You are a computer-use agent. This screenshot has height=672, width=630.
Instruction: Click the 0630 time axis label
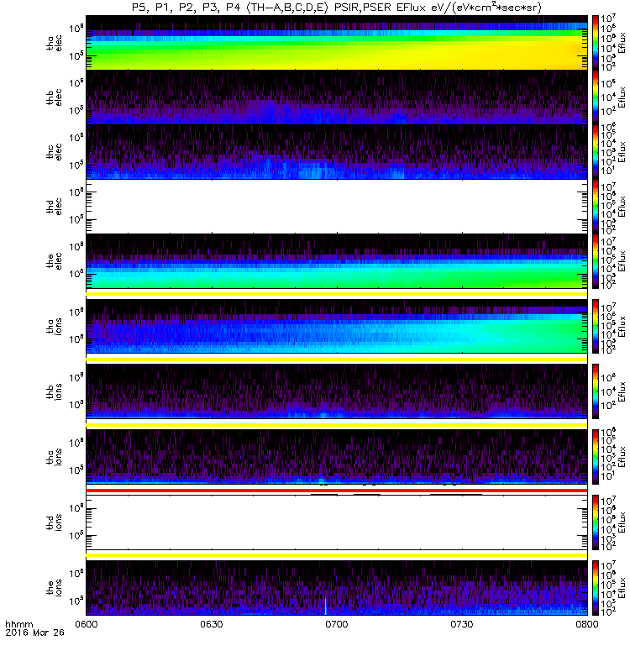212,624
